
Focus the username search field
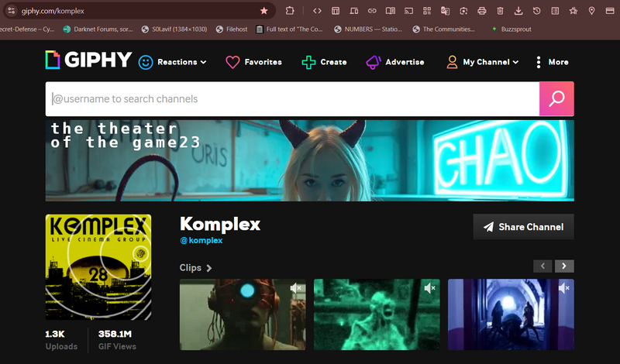292,99
